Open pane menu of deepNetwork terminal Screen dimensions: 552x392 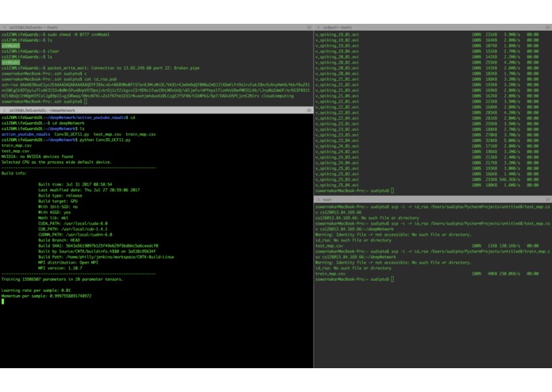(309, 110)
